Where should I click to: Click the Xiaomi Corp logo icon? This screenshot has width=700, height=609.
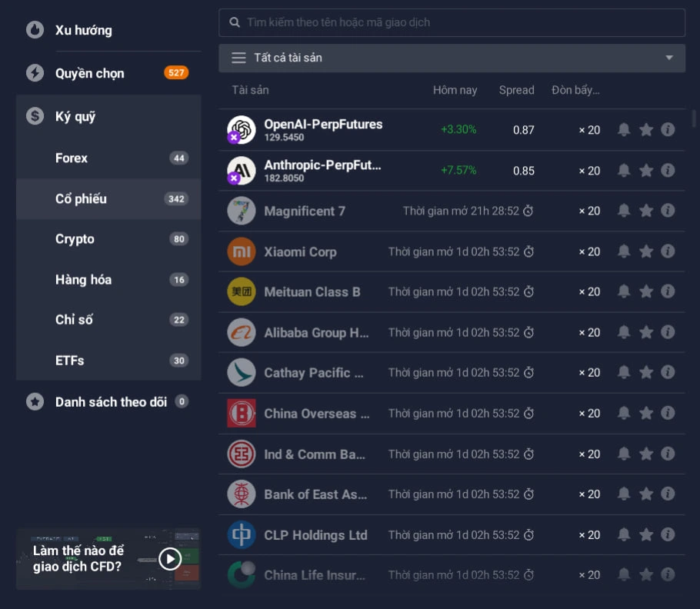coord(242,251)
